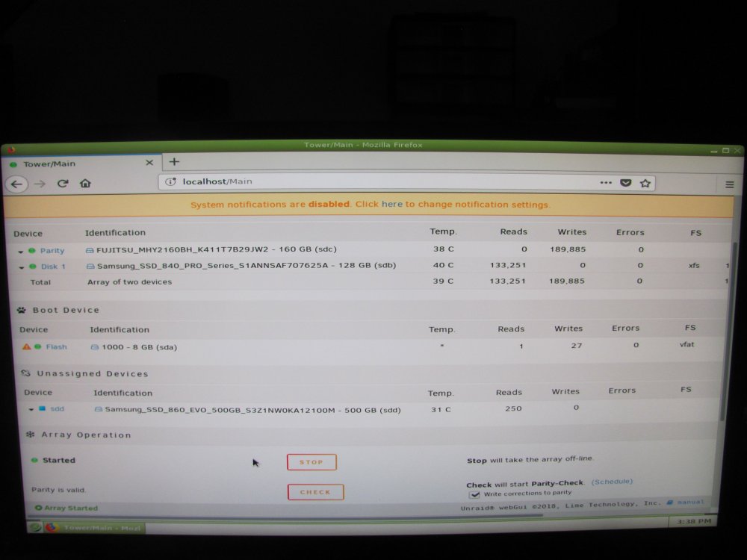Click the green status ball for Parity
The image size is (747, 560).
[x=32, y=250]
